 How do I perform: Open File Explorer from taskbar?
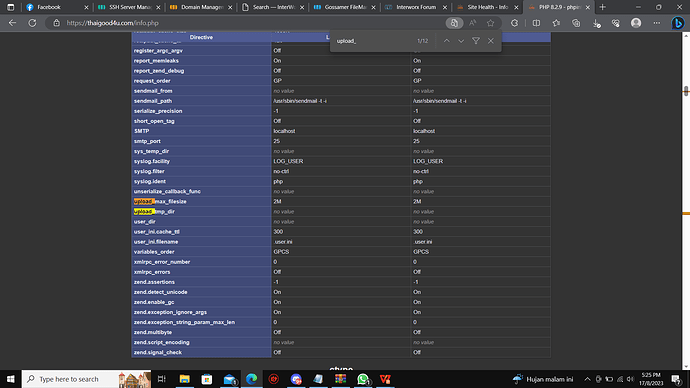pyautogui.click(x=184, y=379)
